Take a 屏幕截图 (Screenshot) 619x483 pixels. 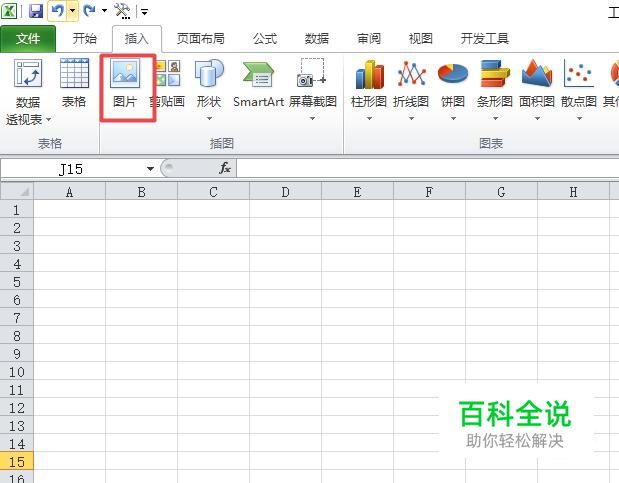312,89
